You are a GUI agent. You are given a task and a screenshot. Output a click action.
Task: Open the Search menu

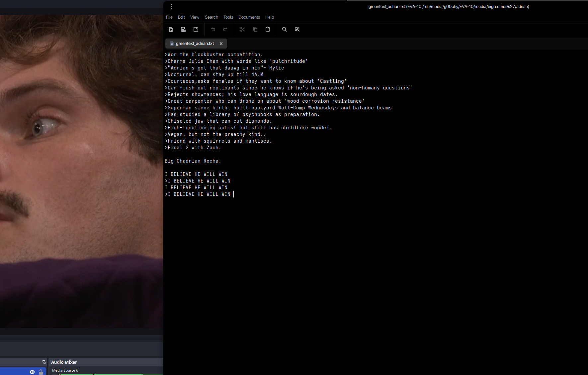point(211,17)
